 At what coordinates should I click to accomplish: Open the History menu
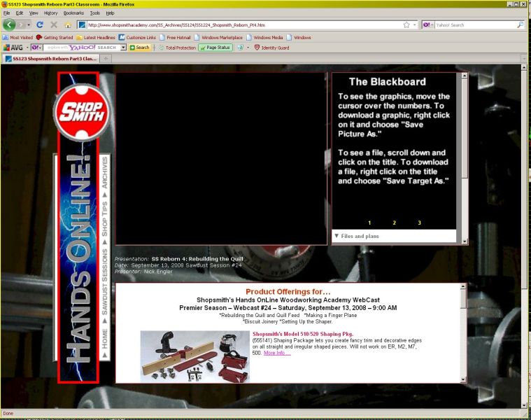pos(51,13)
